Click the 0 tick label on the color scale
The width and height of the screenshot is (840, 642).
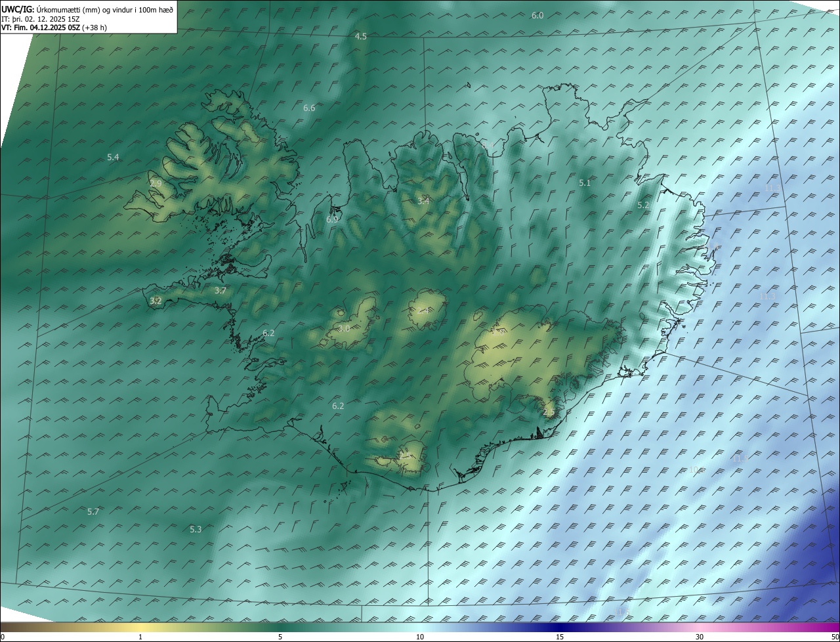[3, 637]
